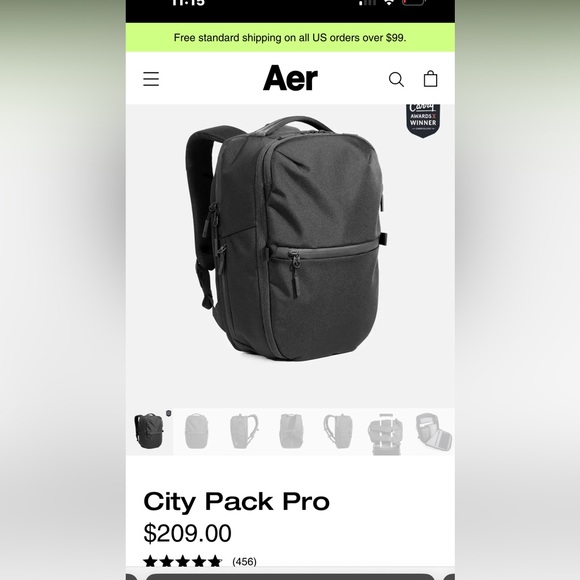Tap the free standard shipping banner
This screenshot has height=580, width=580.
(290, 37)
